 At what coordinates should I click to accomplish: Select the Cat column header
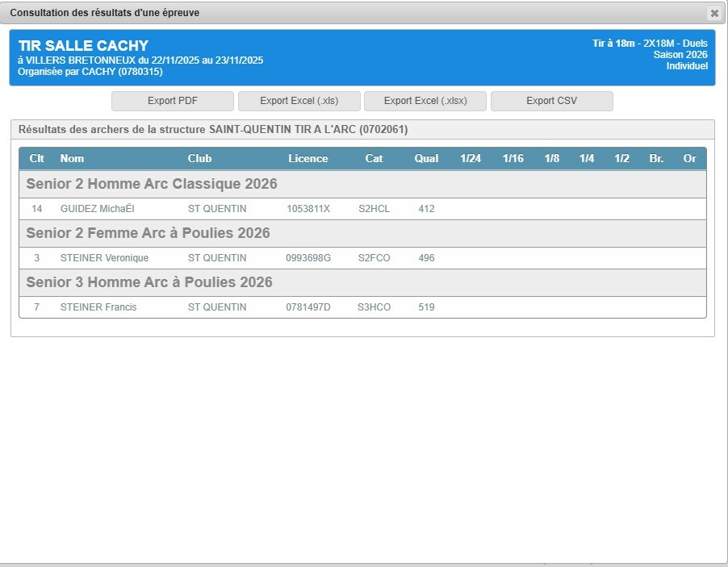tap(374, 158)
